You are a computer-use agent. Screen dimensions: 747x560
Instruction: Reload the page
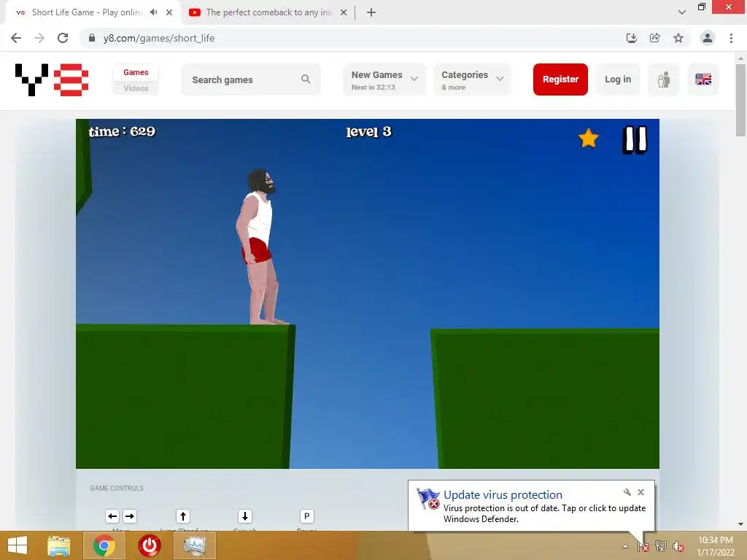pyautogui.click(x=63, y=38)
